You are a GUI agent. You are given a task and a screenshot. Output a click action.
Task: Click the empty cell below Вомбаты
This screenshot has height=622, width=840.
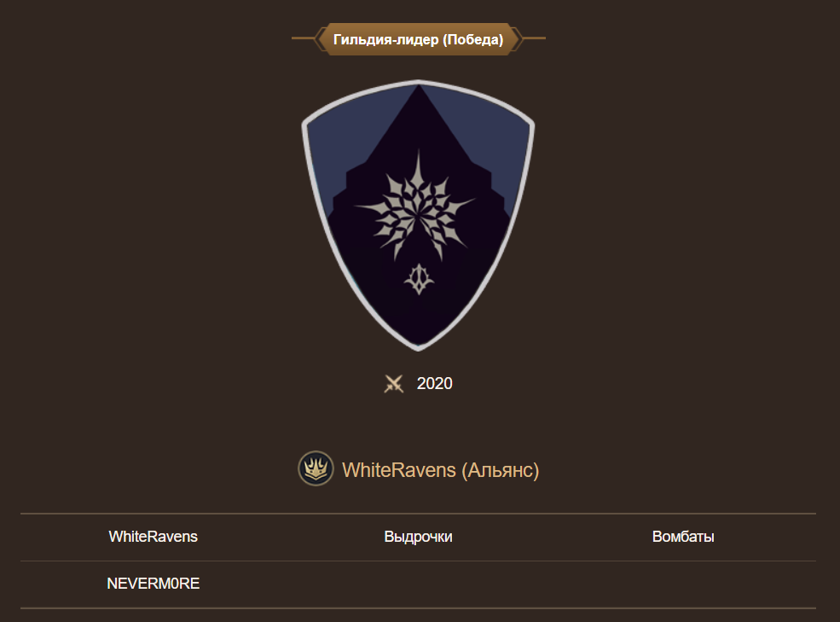(x=683, y=584)
